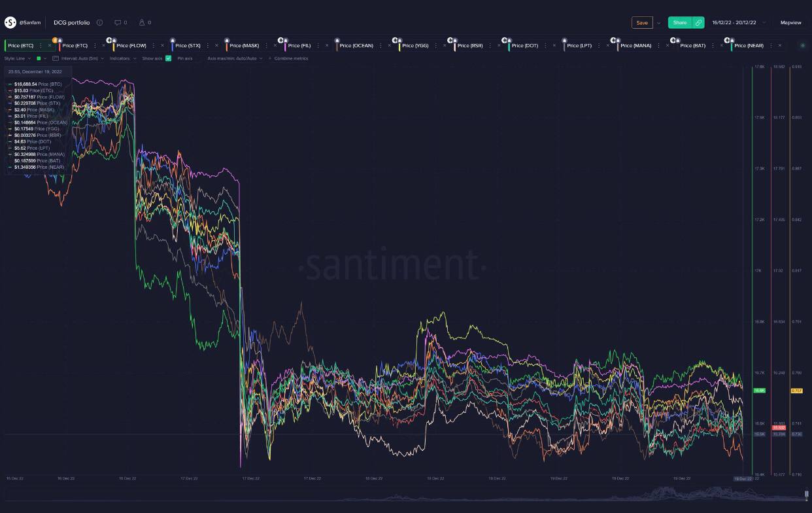Toggle the Show axis checkbox
This screenshot has height=513, width=812.
[x=169, y=58]
